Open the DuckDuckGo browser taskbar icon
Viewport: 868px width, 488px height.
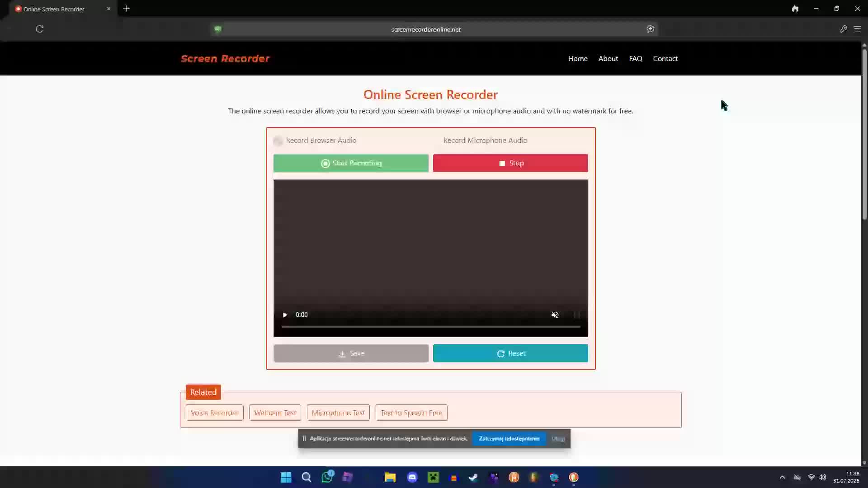click(x=574, y=477)
